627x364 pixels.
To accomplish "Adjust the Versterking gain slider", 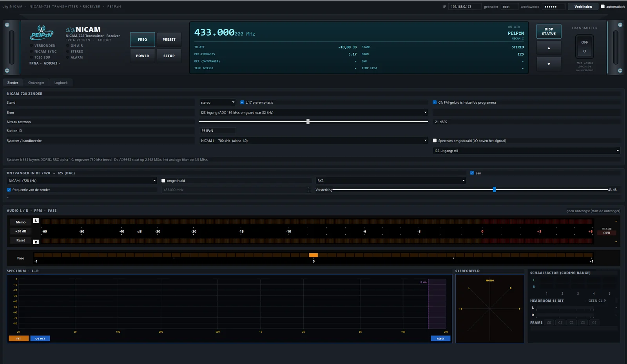I will click(470, 189).
